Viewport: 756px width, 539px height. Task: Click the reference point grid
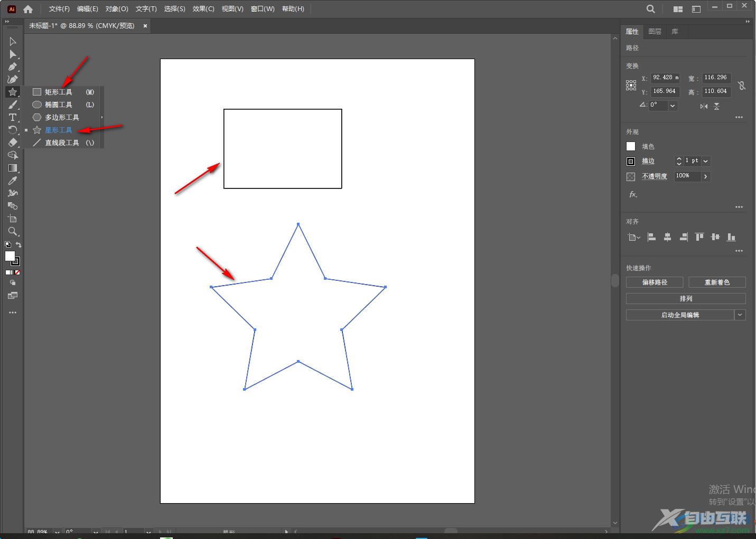click(631, 86)
